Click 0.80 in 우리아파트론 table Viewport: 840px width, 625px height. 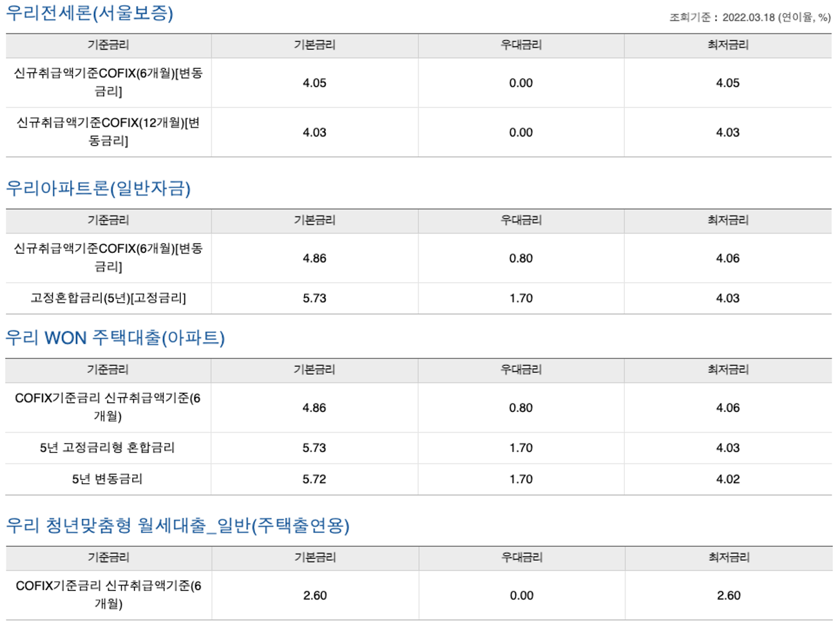[521, 258]
